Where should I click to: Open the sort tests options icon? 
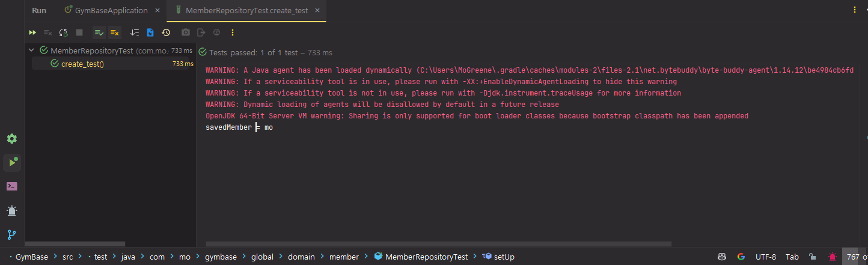tap(135, 32)
